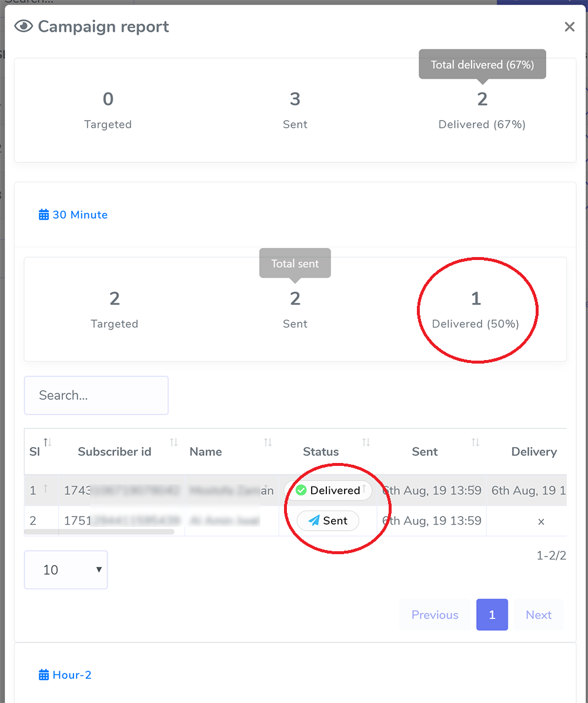Image resolution: width=588 pixels, height=703 pixels.
Task: Click the x mark in row 2 Delivery cell
Action: pyautogui.click(x=541, y=521)
